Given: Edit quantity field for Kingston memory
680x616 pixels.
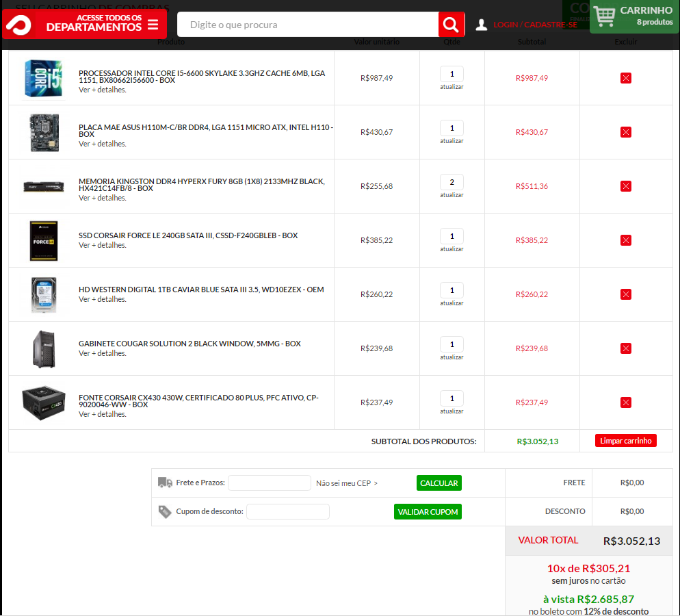Looking at the screenshot, I should (452, 182).
